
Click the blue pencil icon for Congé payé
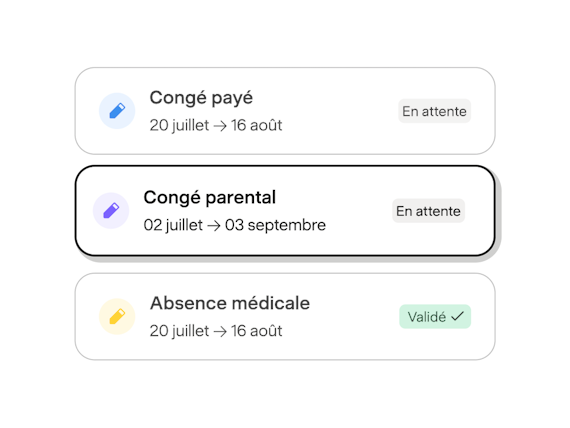(117, 111)
